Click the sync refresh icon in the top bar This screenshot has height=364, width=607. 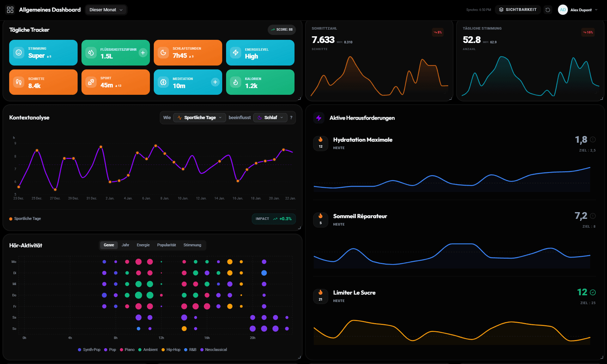[x=548, y=10]
